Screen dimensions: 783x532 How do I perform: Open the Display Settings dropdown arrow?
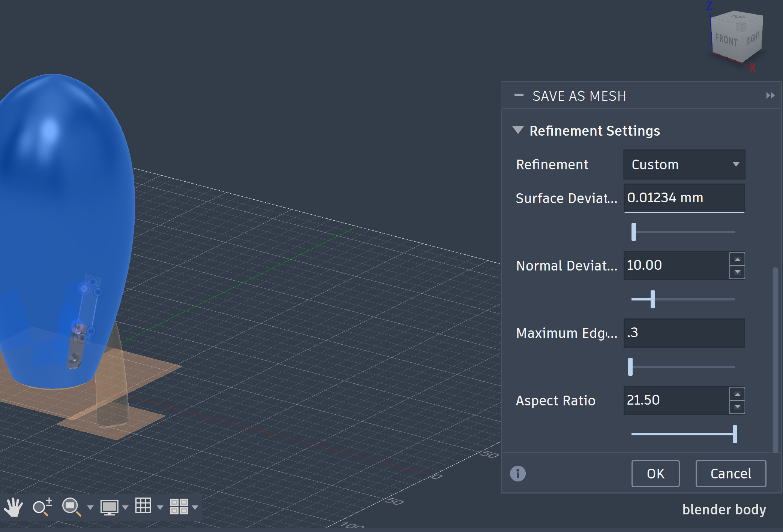pos(125,508)
